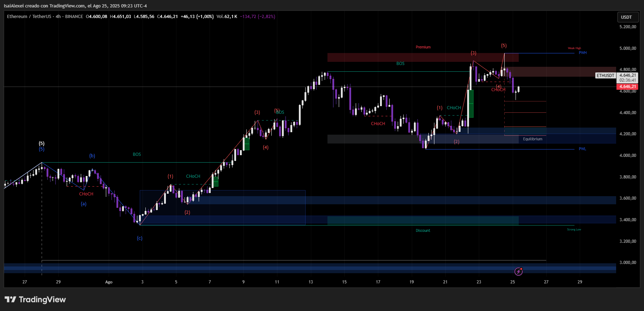
Task: Click the Weak High marker text
Action: 574,48
